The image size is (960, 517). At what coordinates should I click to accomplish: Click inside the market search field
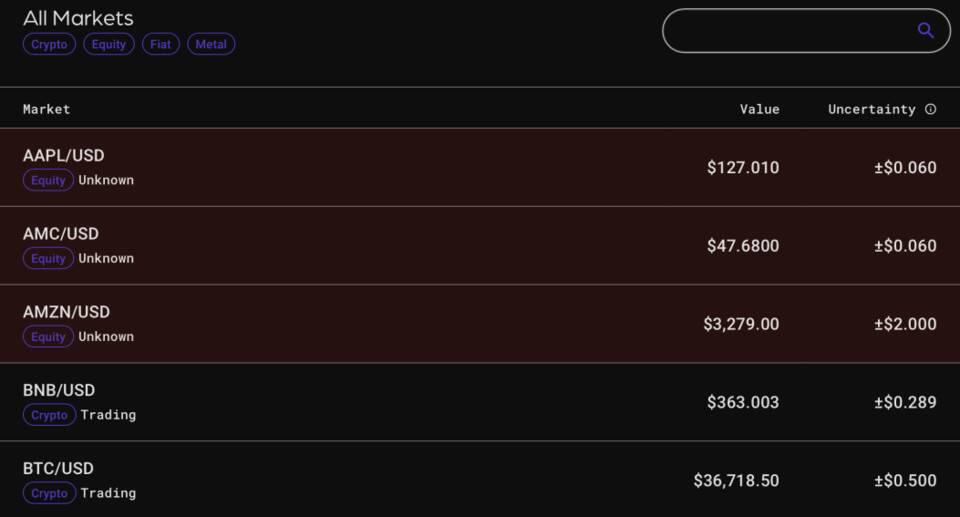pos(790,31)
